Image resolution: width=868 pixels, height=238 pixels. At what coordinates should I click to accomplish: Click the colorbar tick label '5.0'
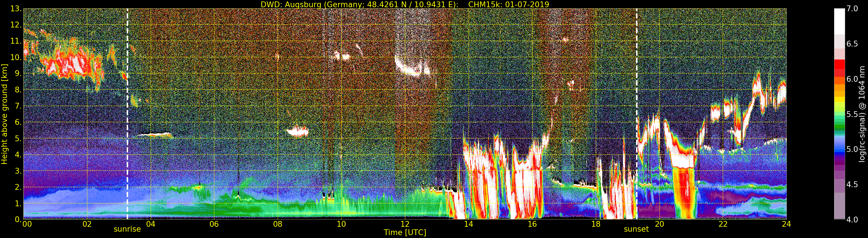[x=852, y=149]
